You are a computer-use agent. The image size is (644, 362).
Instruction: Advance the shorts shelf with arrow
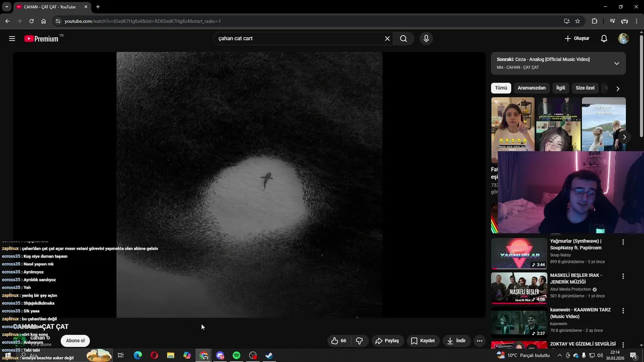tap(624, 137)
